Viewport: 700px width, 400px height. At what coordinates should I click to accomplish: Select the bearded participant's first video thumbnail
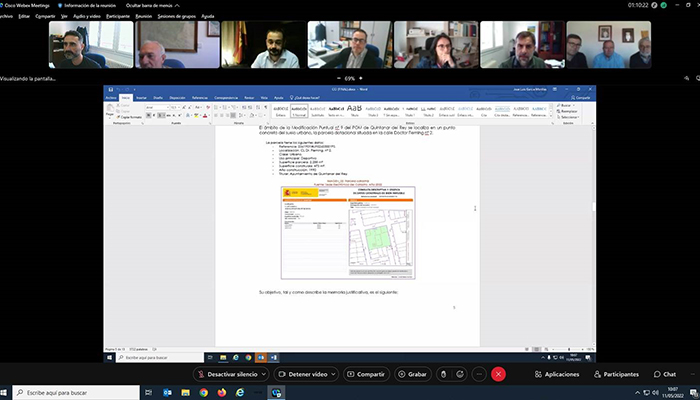click(75, 45)
